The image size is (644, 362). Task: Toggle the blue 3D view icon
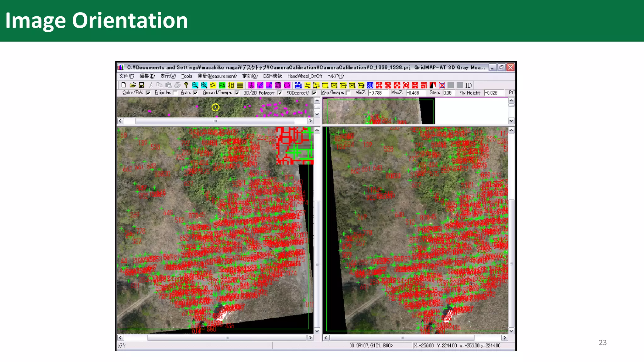click(370, 85)
